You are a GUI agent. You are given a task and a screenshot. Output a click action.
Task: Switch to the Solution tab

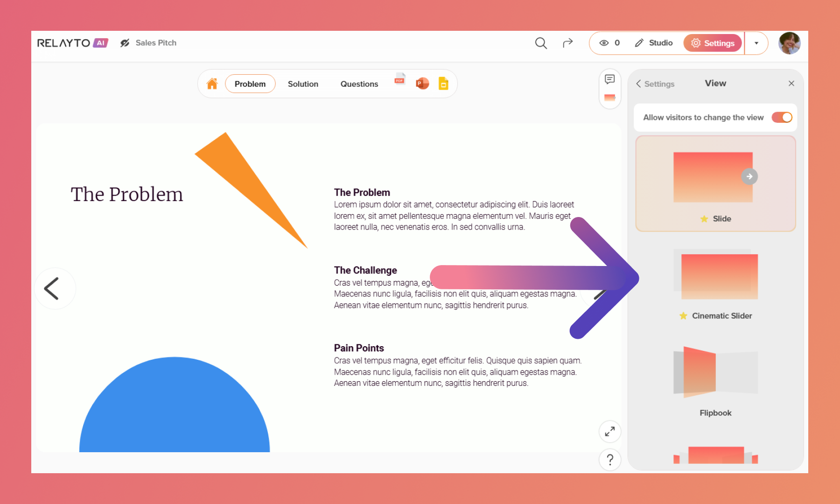coord(303,84)
